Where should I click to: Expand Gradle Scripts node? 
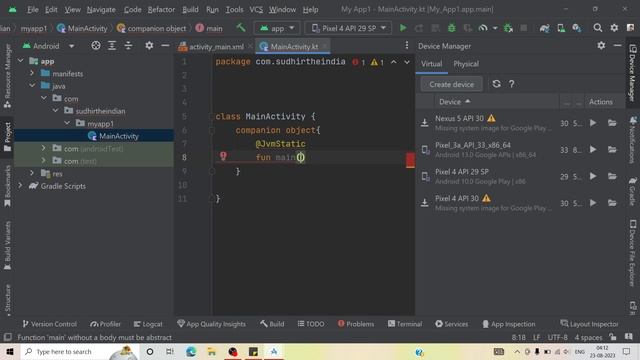pos(20,186)
